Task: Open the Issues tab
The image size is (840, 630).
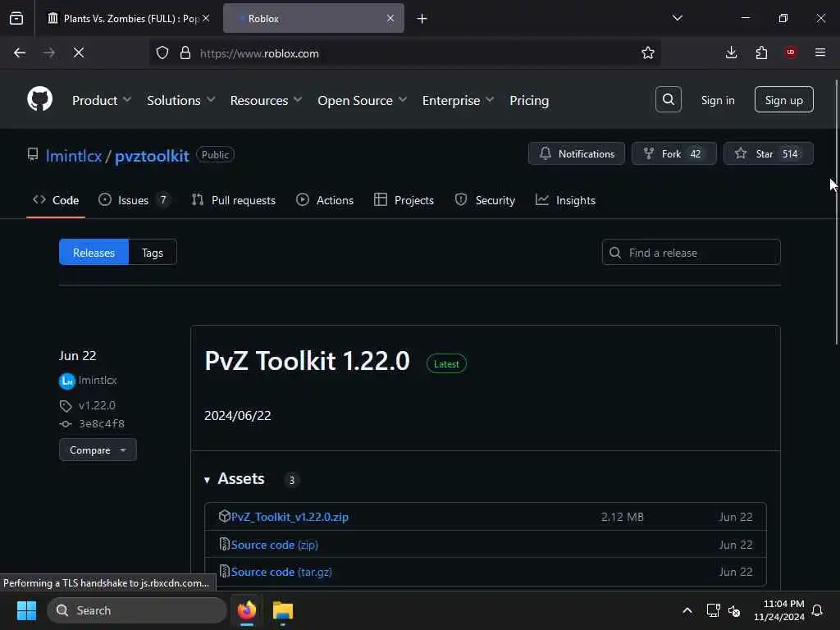Action: [135, 200]
